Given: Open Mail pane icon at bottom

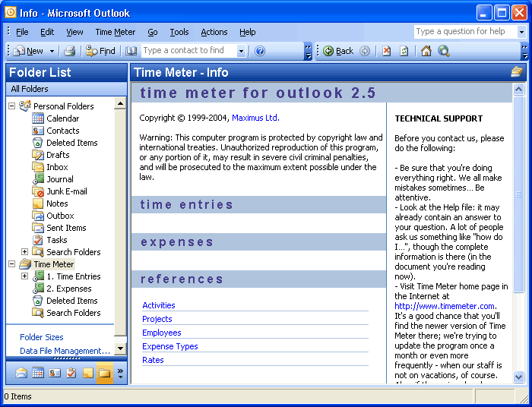Looking at the screenshot, I should click(x=21, y=373).
